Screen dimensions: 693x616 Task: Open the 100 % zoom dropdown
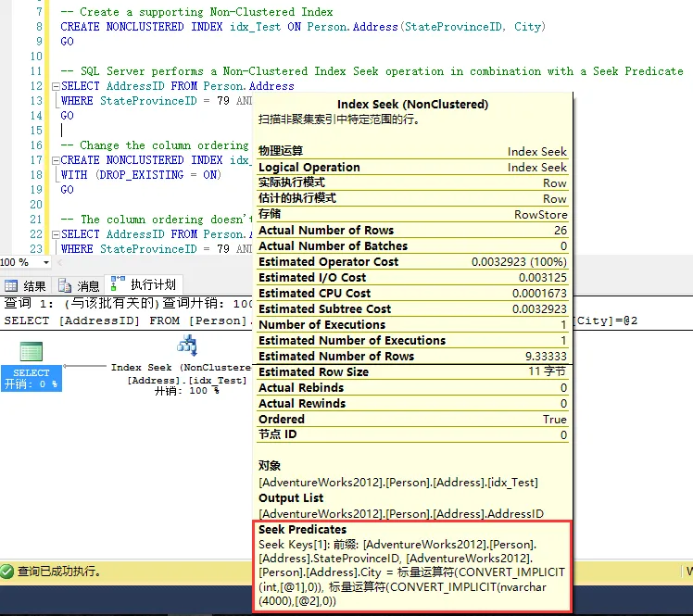pyautogui.click(x=46, y=262)
